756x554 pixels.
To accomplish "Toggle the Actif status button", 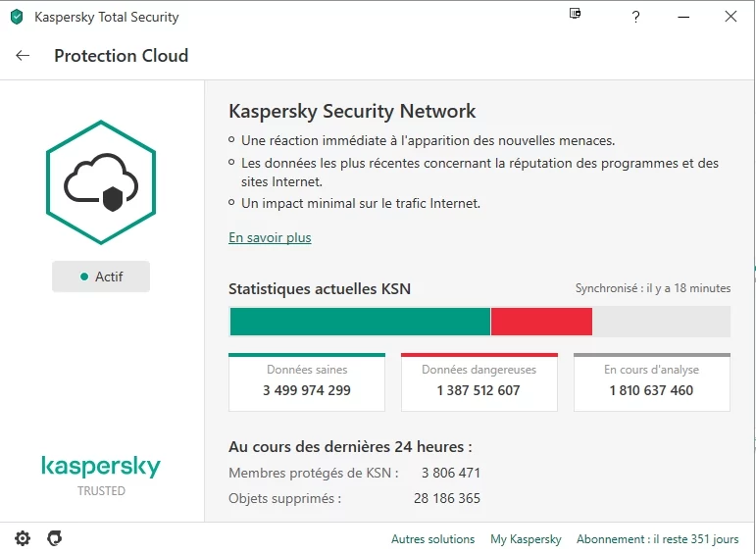I will pos(101,277).
